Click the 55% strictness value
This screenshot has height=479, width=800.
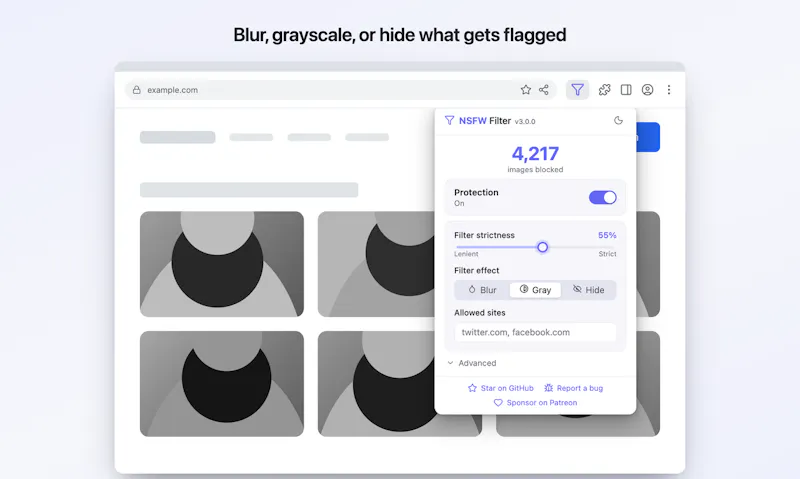[607, 235]
